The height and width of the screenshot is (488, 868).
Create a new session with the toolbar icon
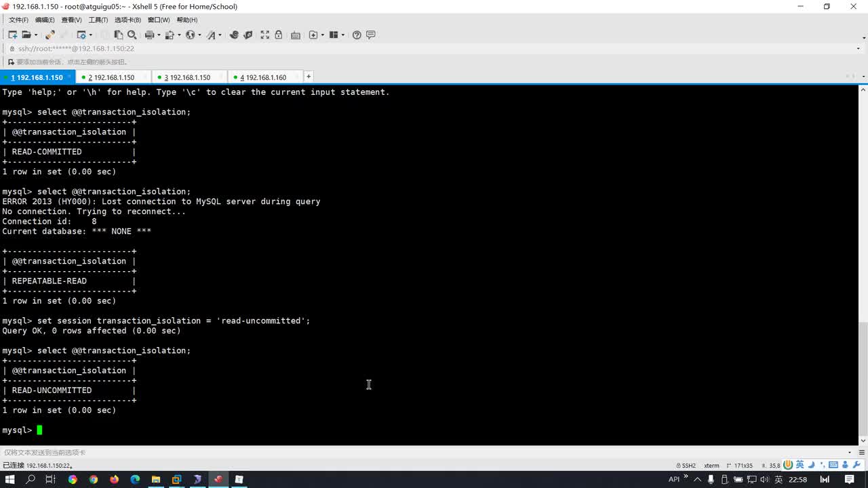pos(12,35)
